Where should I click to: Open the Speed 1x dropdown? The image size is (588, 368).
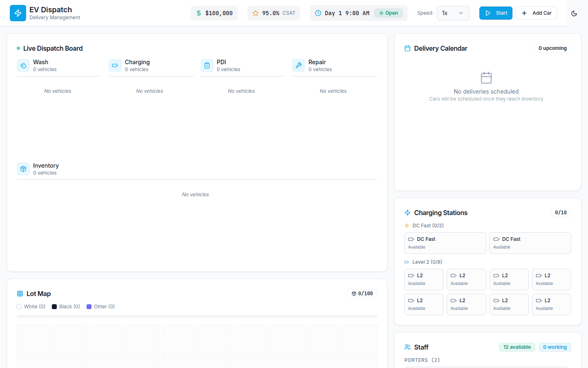click(x=453, y=13)
